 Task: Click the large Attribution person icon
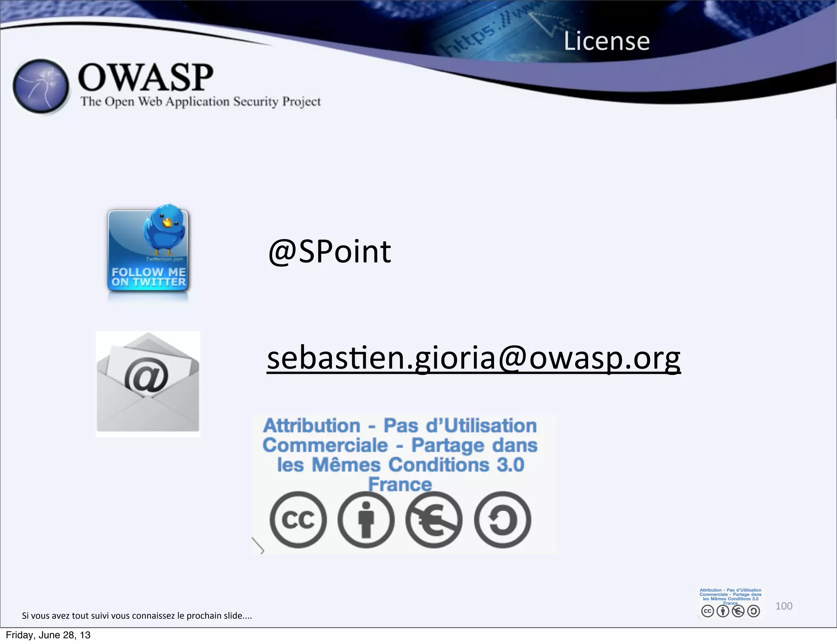(366, 520)
